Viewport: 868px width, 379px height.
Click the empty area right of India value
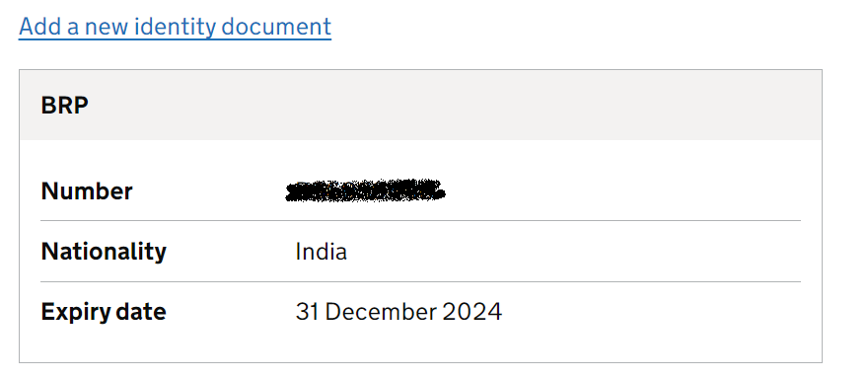pyautogui.click(x=573, y=251)
